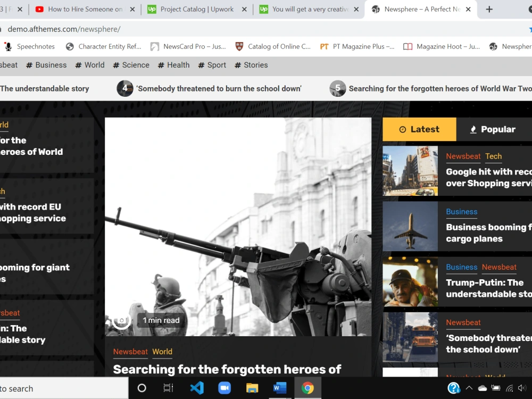Screen dimensions: 532x399
Task: Open the Magazine Hoot bookmark
Action: 442,46
